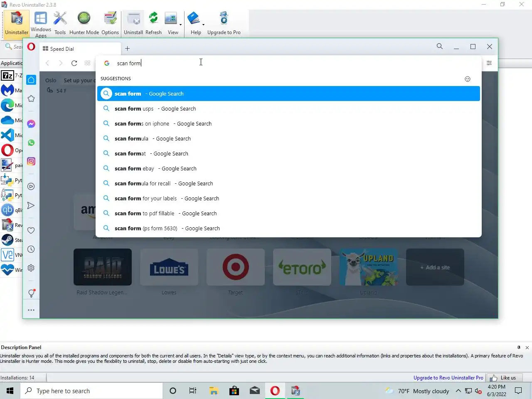The image size is (532, 399).
Task: Select 'scan format' suggestion
Action: 288,153
